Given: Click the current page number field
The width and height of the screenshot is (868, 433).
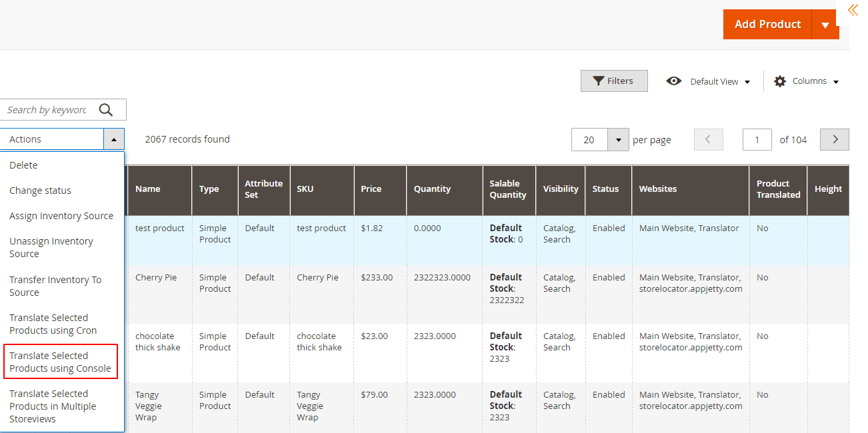Looking at the screenshot, I should pyautogui.click(x=757, y=140).
